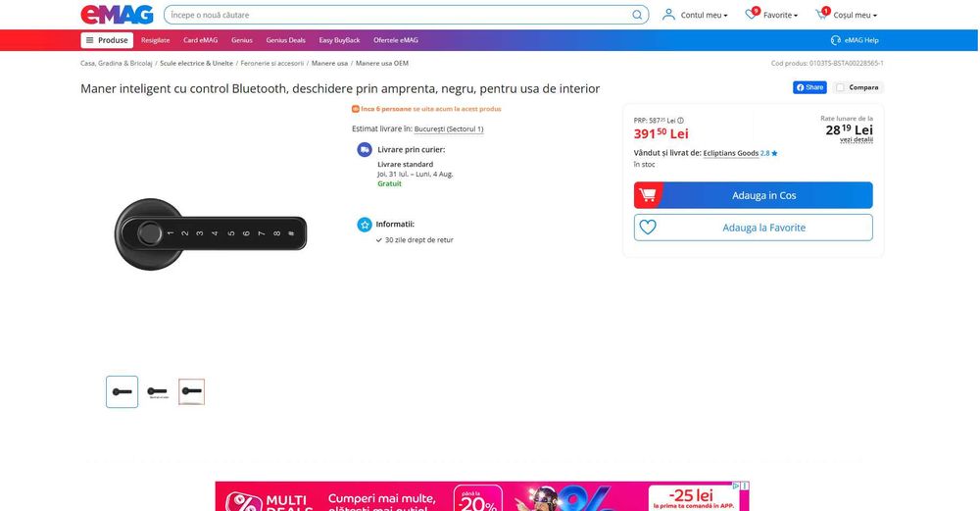Expand the Coșul meu dropdown
Screen dimensions: 980x511
(855, 15)
